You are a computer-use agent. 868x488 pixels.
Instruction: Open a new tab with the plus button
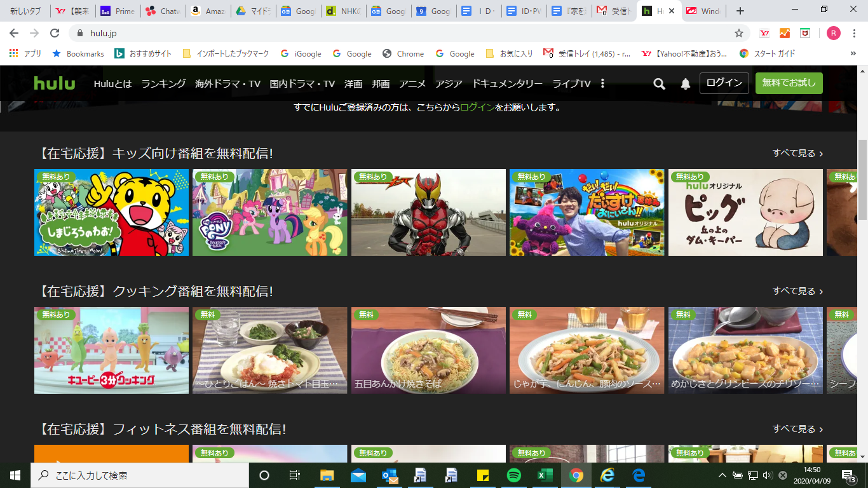pos(740,11)
